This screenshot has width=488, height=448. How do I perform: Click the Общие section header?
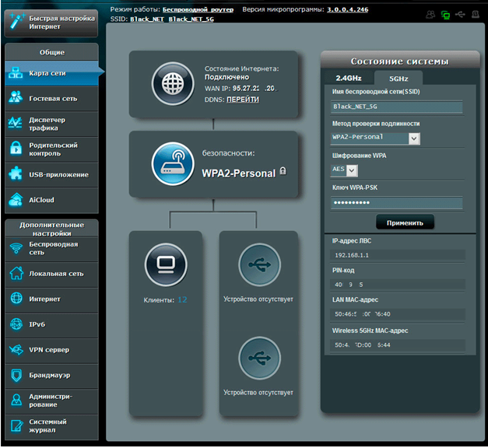52,52
